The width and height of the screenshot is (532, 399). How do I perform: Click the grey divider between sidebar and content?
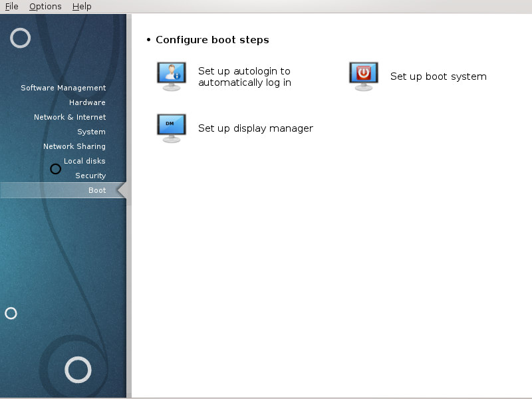(129, 266)
